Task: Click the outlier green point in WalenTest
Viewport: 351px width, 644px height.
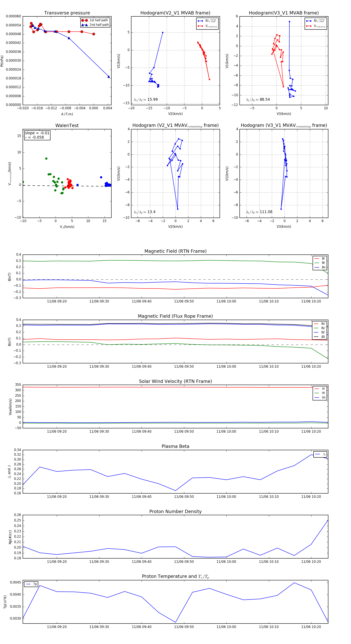Action: pos(46,158)
